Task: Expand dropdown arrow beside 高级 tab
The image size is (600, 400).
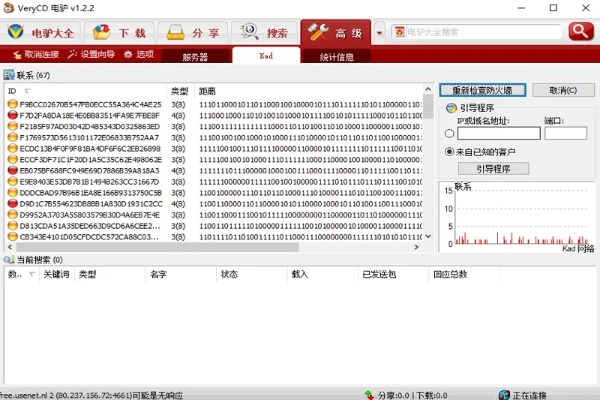Action: [x=379, y=32]
